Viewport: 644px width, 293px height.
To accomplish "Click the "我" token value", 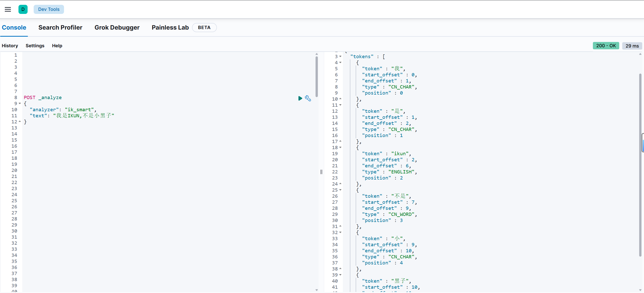I will point(397,69).
